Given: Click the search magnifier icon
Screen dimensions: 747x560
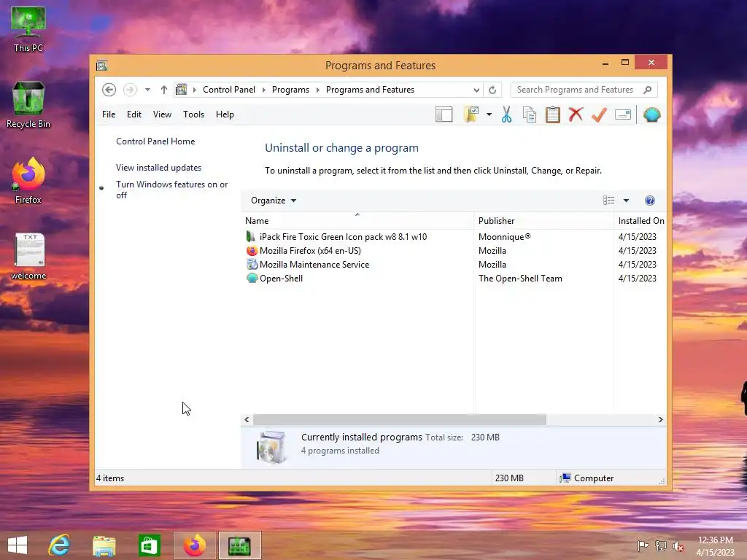Looking at the screenshot, I should click(648, 90).
